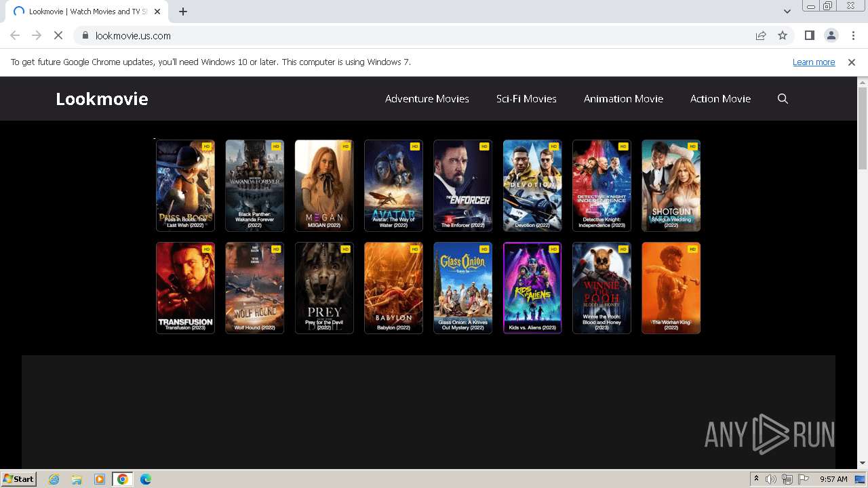Bookmark this page with the star icon
868x488 pixels.
pyautogui.click(x=783, y=36)
